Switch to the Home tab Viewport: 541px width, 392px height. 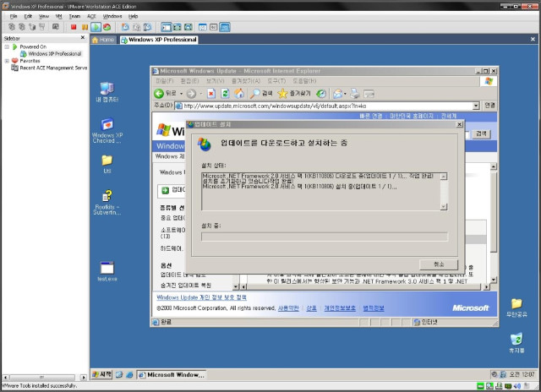(103, 40)
